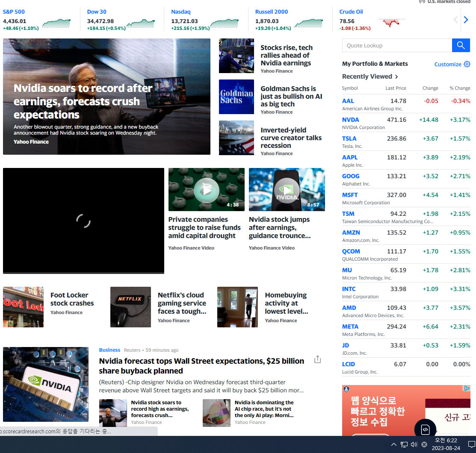Screen dimensions: 476x453
Task: Expand Recently Viewed chevron
Action: click(x=396, y=77)
